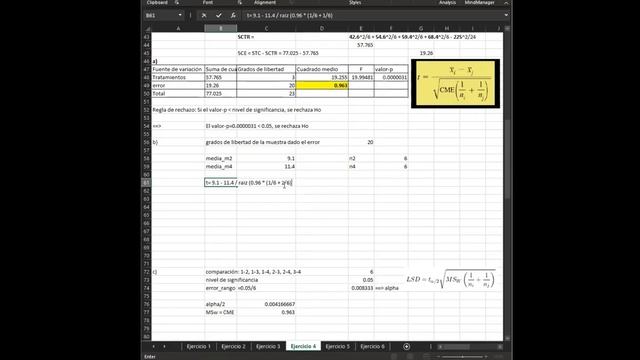Click the 'valor-p' header cell
The image size is (640, 360).
[391, 69]
